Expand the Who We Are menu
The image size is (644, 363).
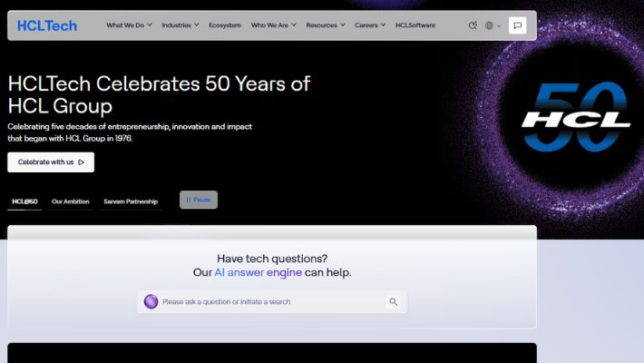click(274, 25)
